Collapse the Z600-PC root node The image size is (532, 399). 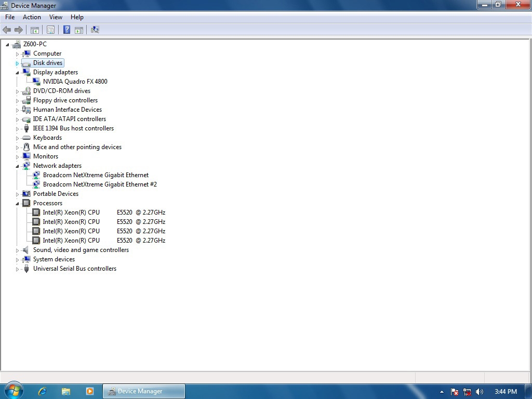tap(7, 45)
